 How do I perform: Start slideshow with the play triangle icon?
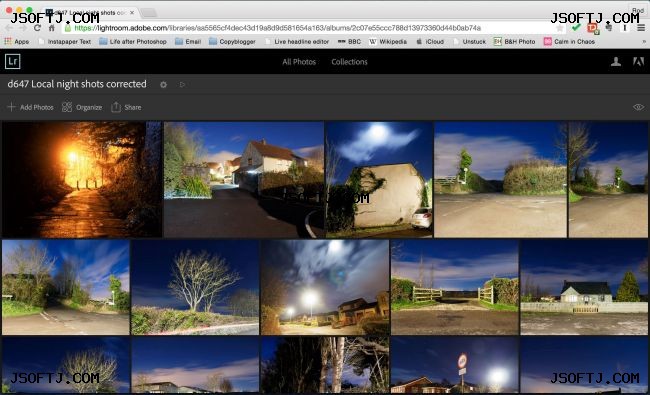(x=182, y=85)
